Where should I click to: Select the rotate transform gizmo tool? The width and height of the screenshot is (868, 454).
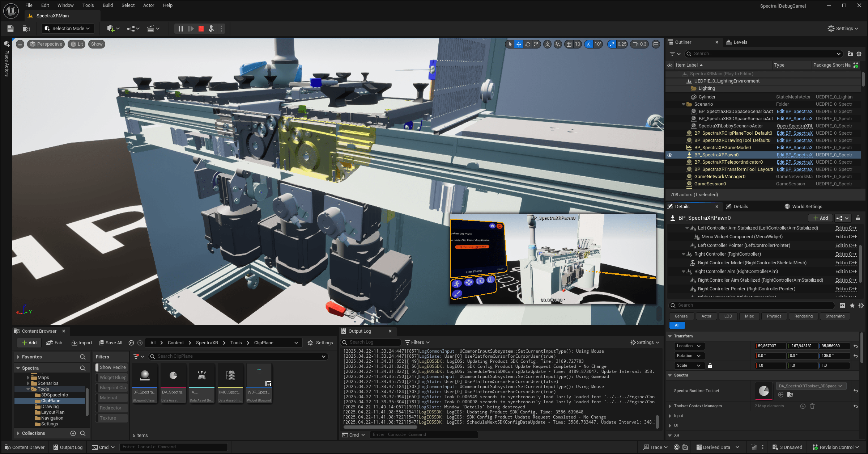[528, 44]
